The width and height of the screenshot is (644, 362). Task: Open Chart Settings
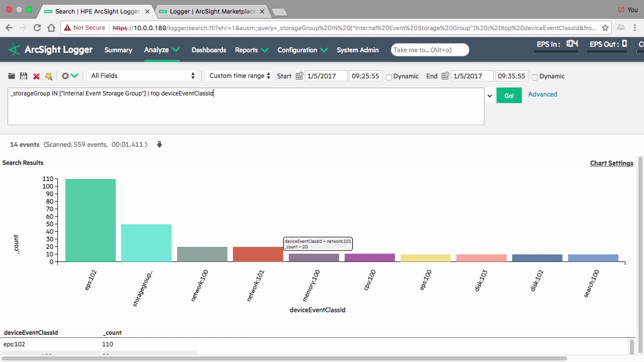click(611, 163)
